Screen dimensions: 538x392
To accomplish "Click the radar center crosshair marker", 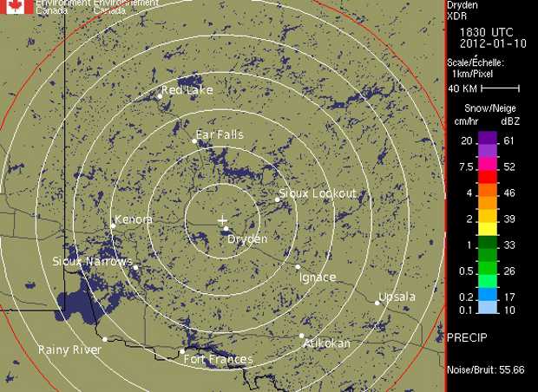I will click(x=222, y=220).
